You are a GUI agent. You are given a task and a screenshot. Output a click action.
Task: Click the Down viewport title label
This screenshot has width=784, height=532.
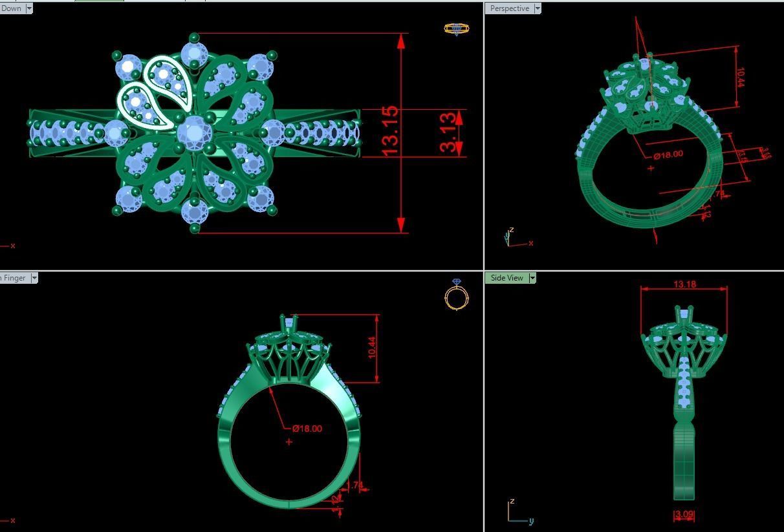pos(11,8)
